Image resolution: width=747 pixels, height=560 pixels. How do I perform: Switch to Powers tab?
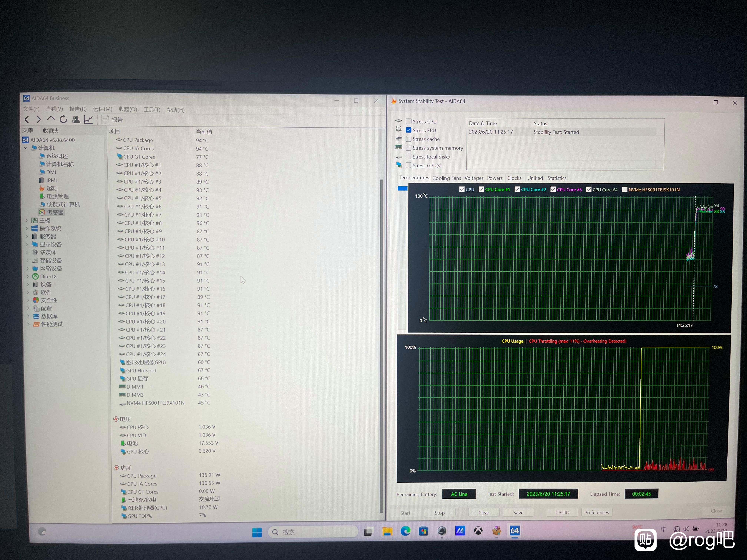click(x=495, y=178)
